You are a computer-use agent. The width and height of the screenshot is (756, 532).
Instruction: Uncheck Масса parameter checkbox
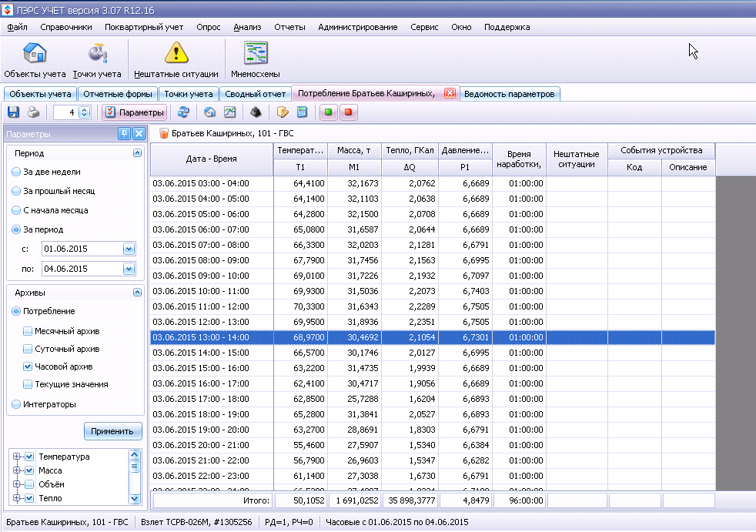(x=29, y=470)
